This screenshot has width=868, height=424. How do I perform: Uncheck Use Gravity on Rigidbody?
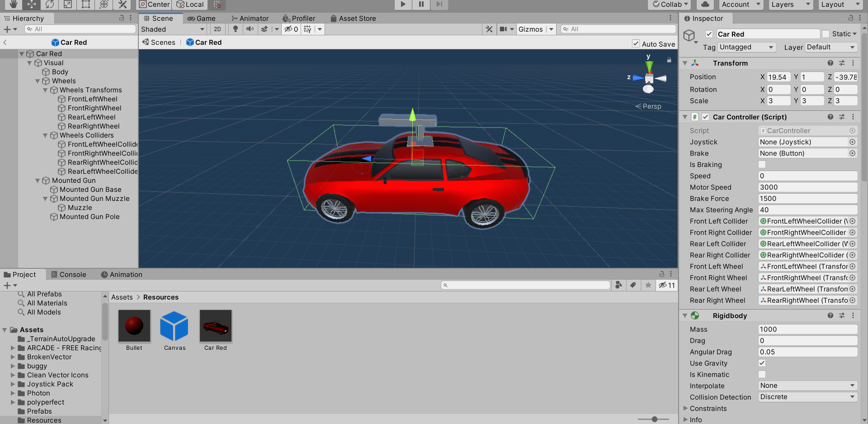[762, 363]
